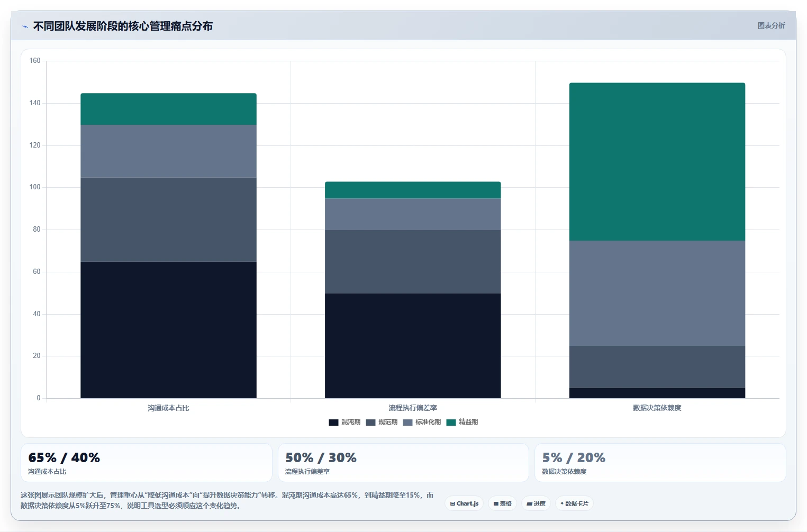Click the 规范期 segment of 沟通成本占比 bar
This screenshot has width=807, height=532.
(168, 219)
